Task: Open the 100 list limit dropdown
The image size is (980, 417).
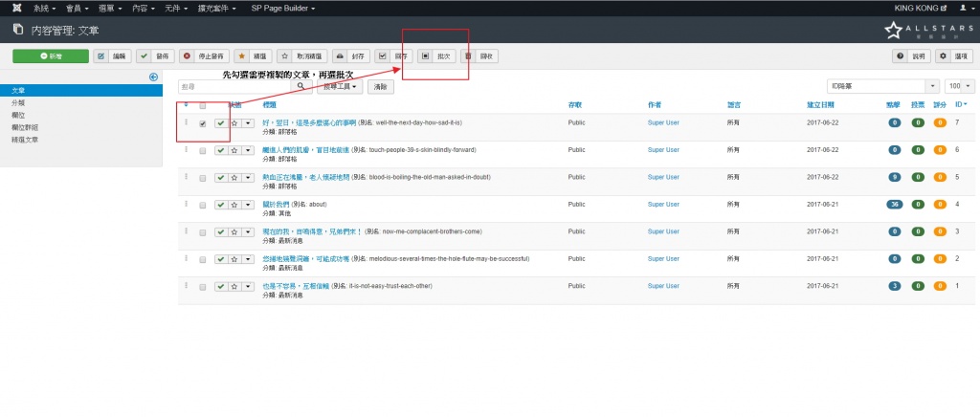Action: click(x=960, y=86)
